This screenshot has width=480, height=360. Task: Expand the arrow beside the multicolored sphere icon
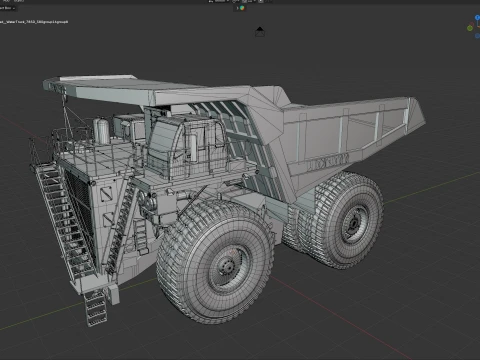pyautogui.click(x=237, y=8)
